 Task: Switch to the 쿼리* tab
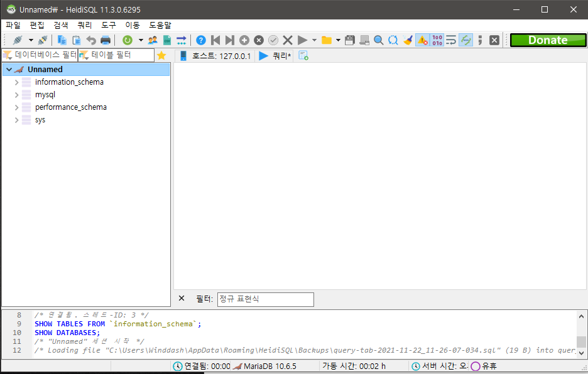coord(275,56)
